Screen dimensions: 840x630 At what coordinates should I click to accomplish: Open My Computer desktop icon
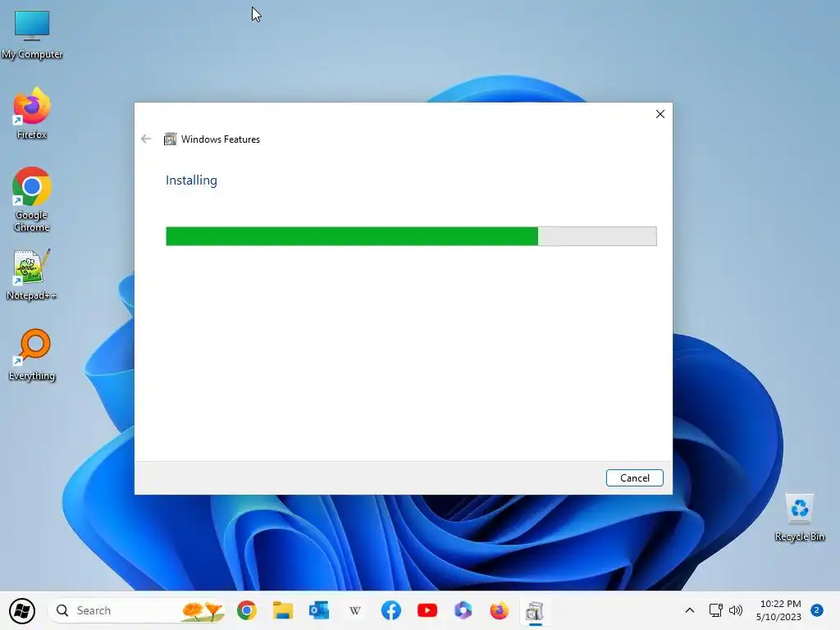[x=32, y=34]
